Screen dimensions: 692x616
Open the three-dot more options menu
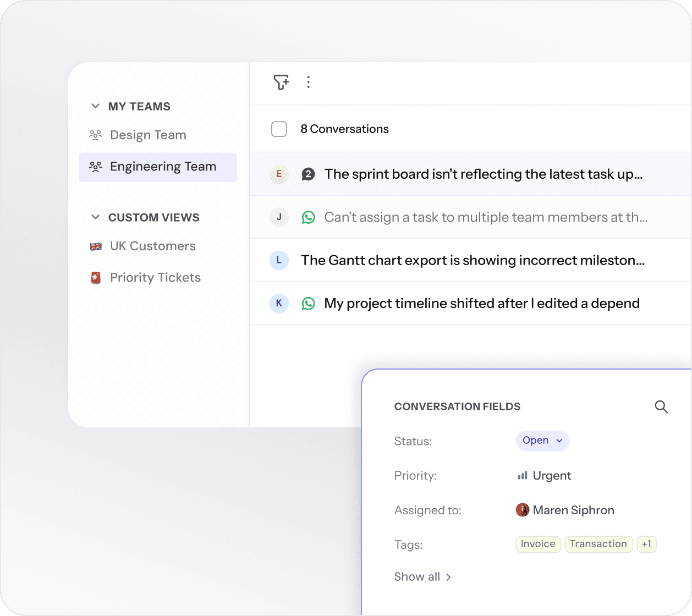[x=308, y=82]
